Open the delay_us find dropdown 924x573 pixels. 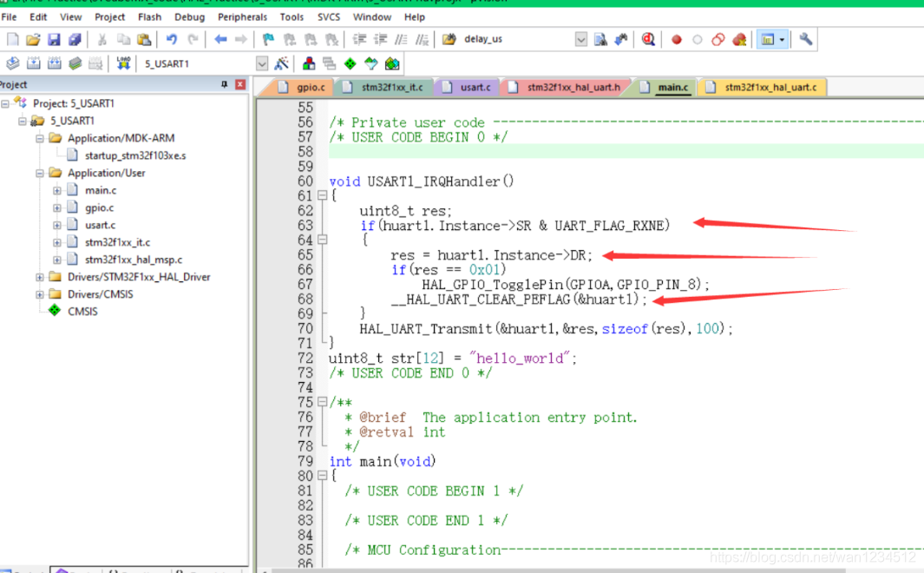pos(580,40)
